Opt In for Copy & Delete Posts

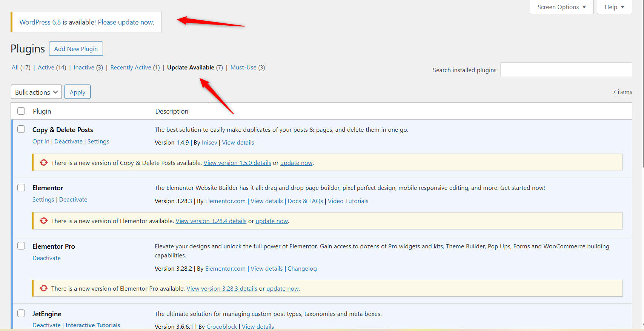41,142
